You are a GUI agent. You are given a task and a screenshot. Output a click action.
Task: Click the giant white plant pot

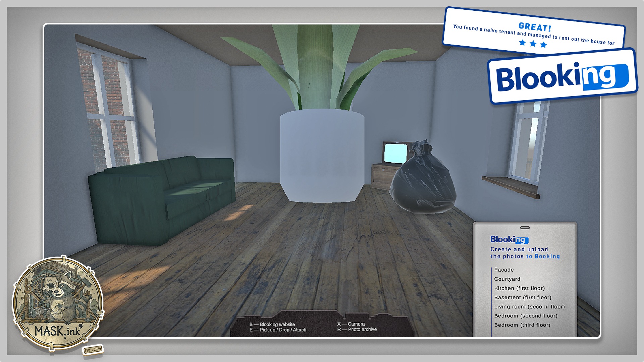(x=322, y=156)
